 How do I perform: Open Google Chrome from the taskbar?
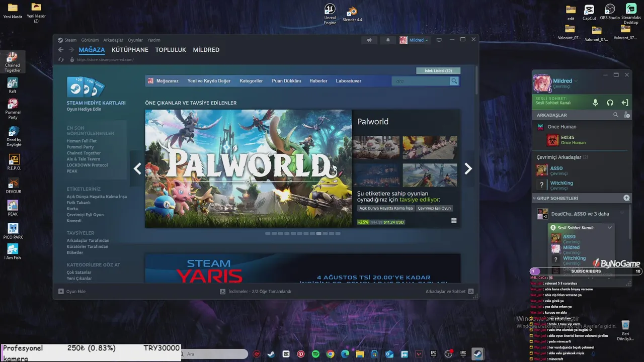[x=330, y=354]
